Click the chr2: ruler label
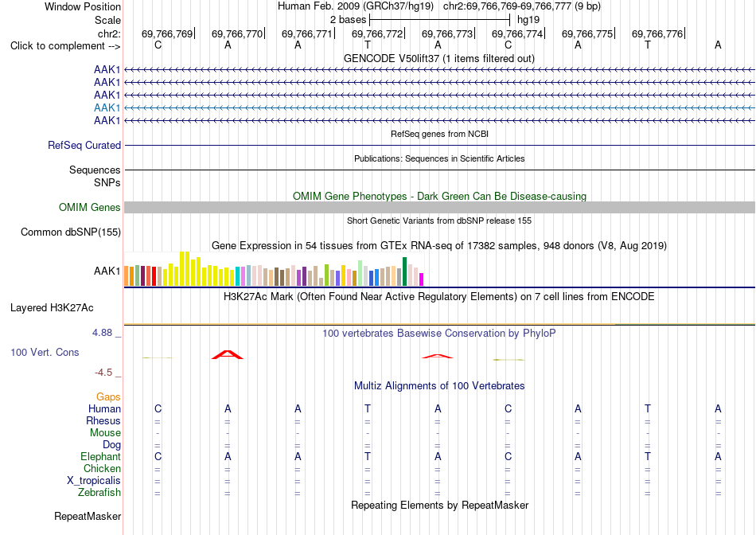 (109, 33)
